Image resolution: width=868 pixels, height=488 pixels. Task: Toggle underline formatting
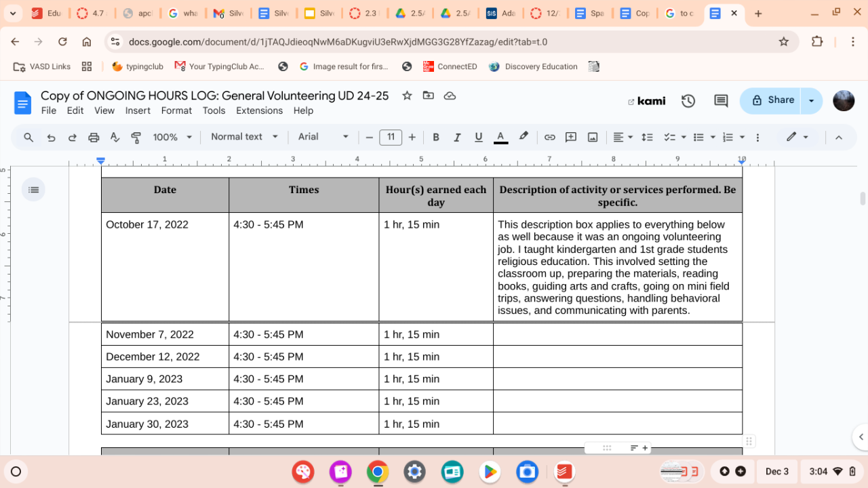[x=479, y=137]
